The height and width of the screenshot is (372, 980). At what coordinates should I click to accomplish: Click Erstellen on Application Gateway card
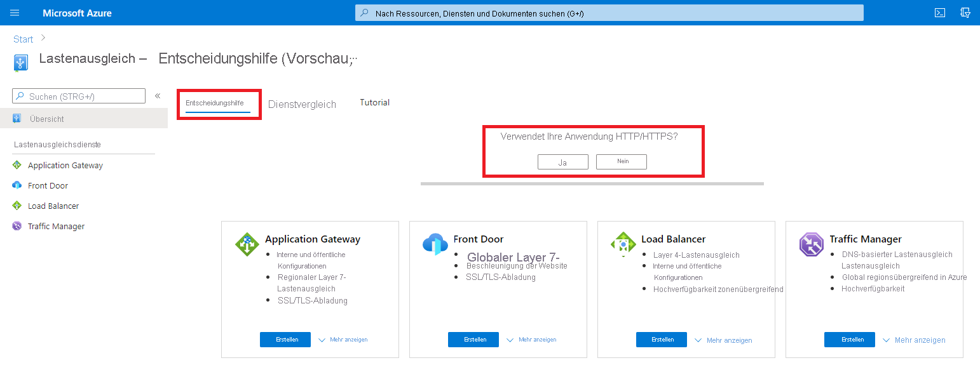pos(285,340)
